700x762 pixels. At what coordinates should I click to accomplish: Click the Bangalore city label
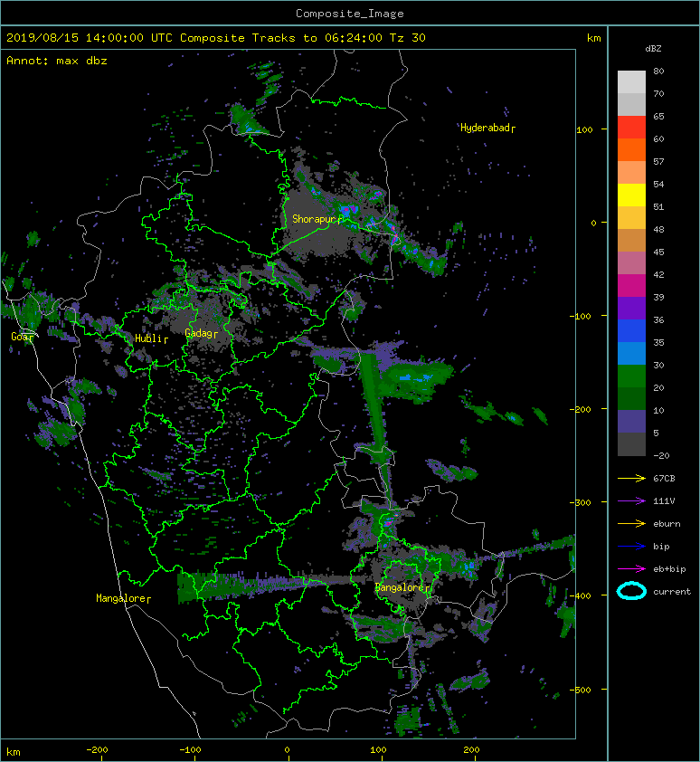[402, 587]
